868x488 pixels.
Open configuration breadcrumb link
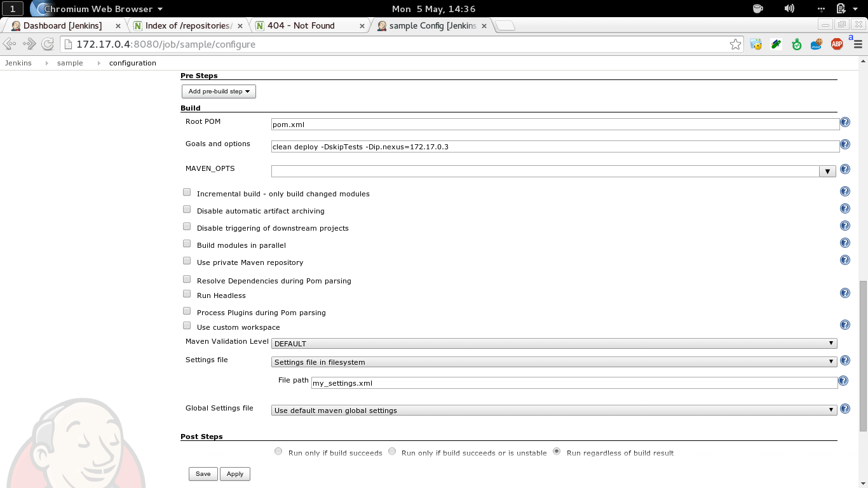tap(133, 63)
